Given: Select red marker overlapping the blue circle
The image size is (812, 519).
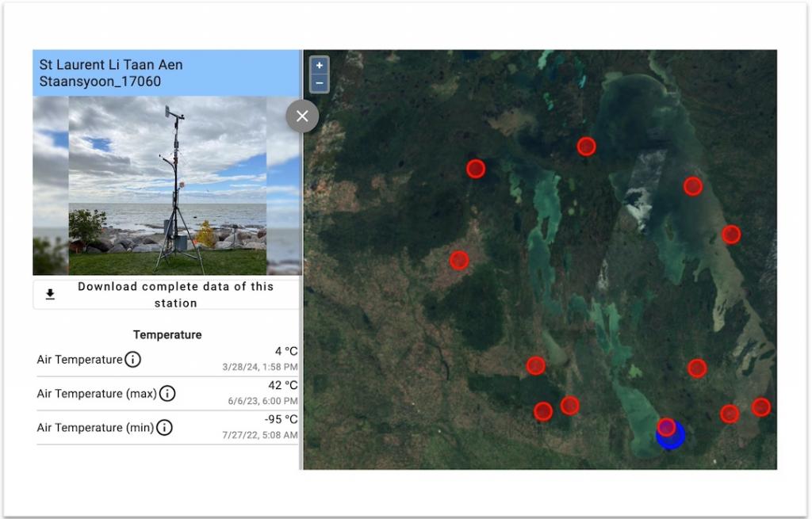Looking at the screenshot, I should click(666, 427).
